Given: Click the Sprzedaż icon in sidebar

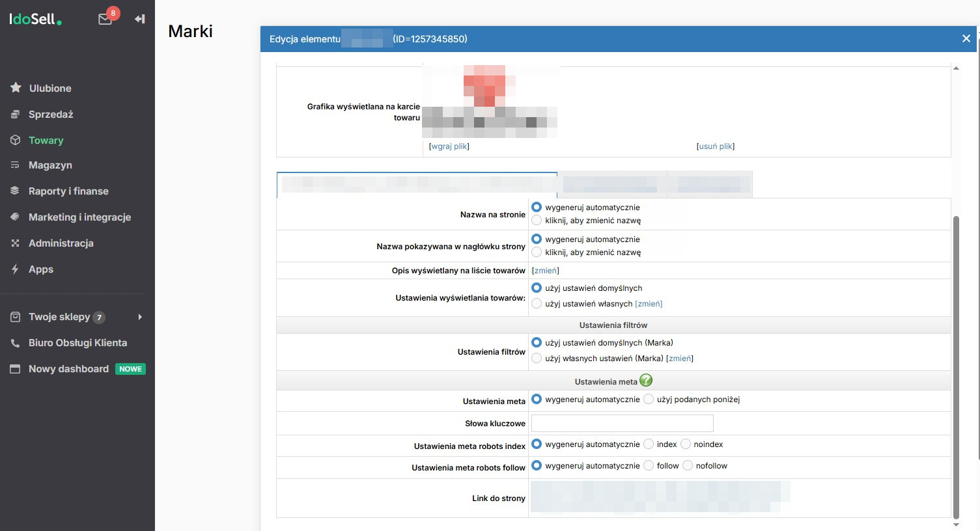Looking at the screenshot, I should pyautogui.click(x=15, y=114).
